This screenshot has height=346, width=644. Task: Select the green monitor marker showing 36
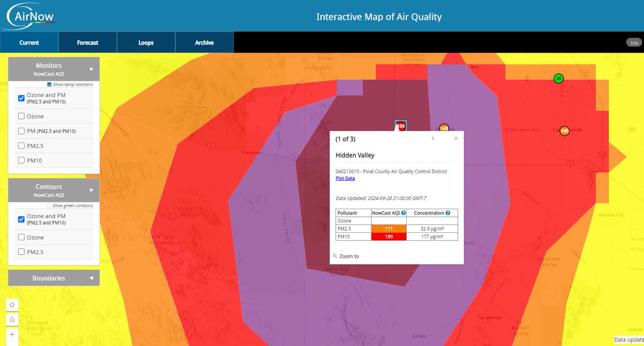[558, 78]
